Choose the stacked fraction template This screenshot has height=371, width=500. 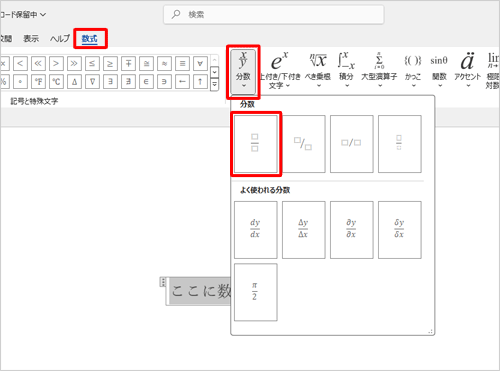[256, 144]
